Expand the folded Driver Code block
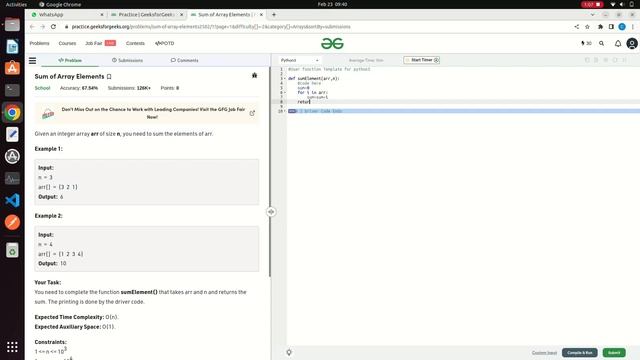The width and height of the screenshot is (640, 360). pos(292,111)
